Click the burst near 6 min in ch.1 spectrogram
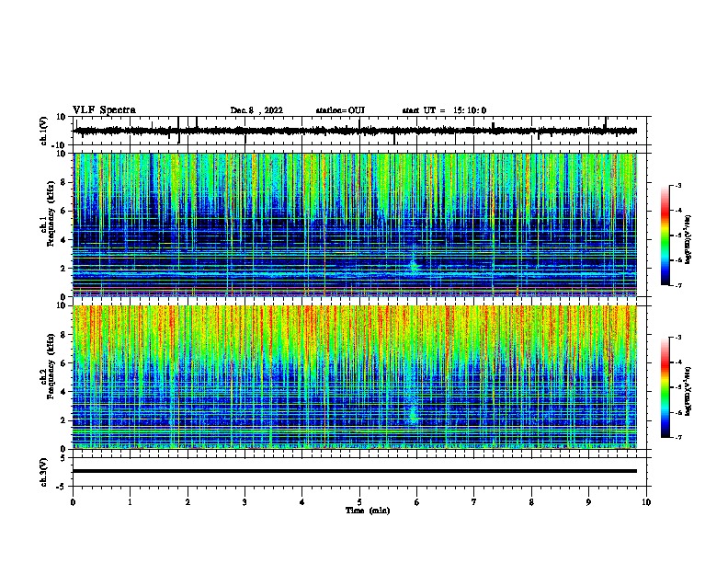Image resolution: width=728 pixels, height=563 pixels. 414,265
